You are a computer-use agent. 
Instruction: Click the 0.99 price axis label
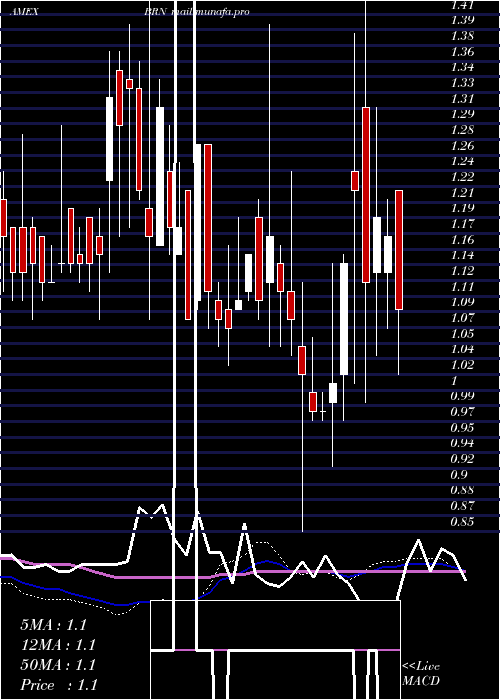(462, 396)
